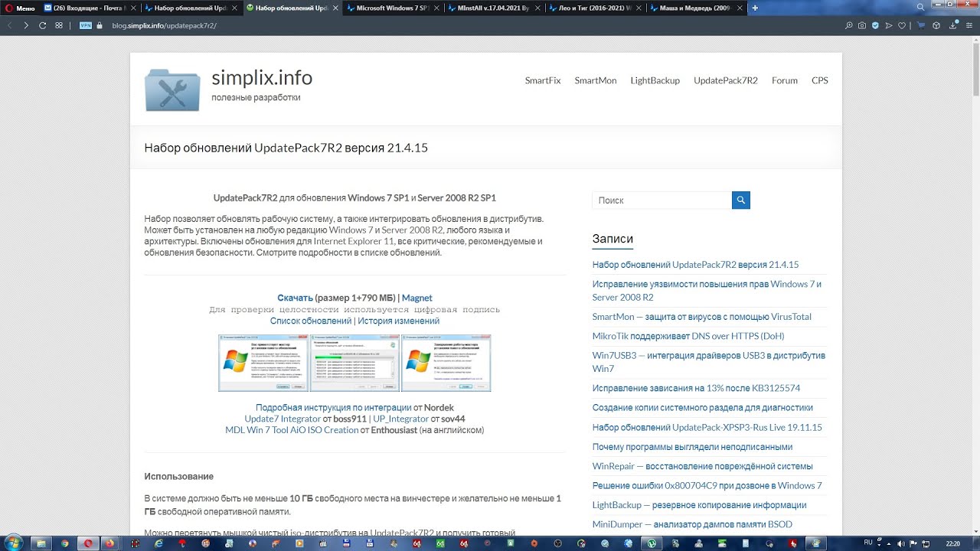Click the blue search submit button

point(741,200)
